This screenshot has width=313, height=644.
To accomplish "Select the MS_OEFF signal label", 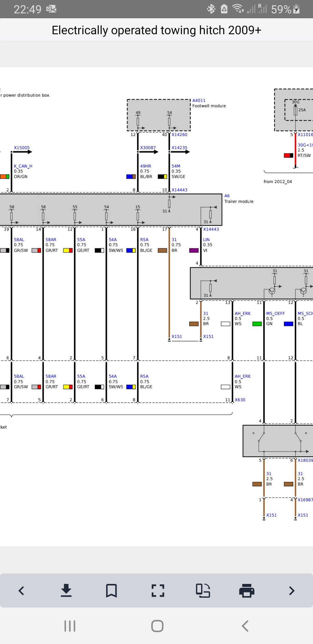I will 275,313.
